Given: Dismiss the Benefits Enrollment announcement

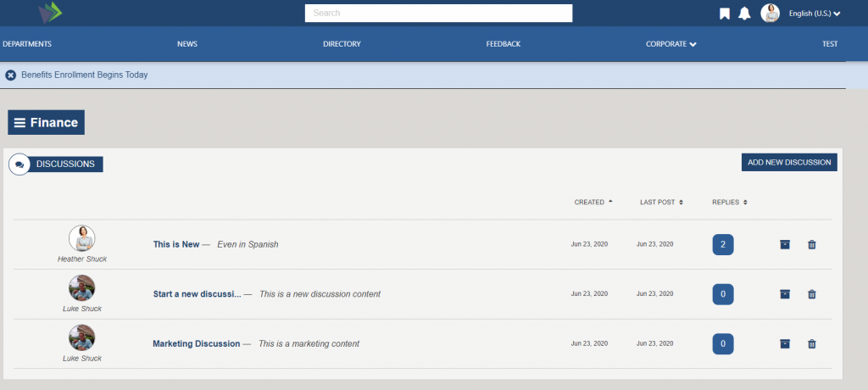Looking at the screenshot, I should [11, 75].
